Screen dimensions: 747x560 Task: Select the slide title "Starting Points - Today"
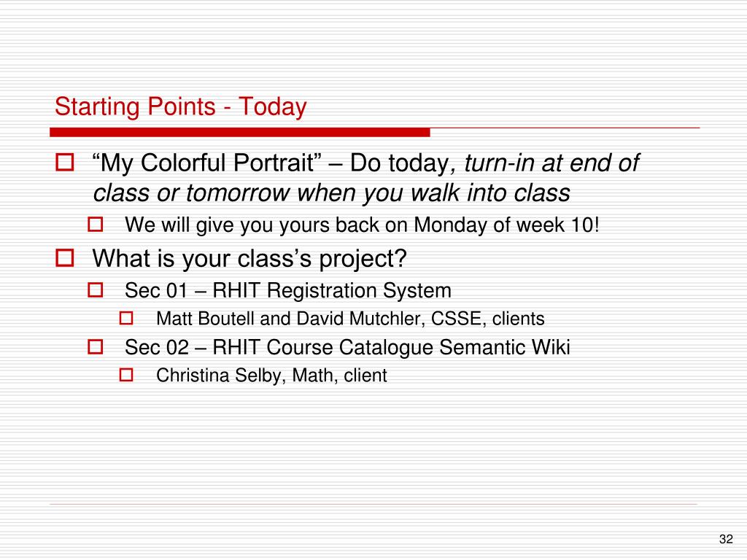[x=181, y=106]
